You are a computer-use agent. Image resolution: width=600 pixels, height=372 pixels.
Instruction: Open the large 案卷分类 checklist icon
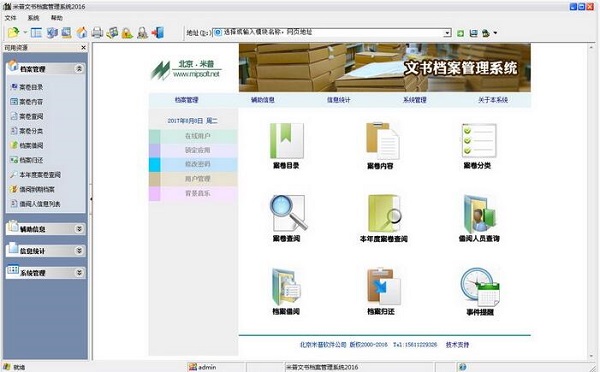click(479, 140)
